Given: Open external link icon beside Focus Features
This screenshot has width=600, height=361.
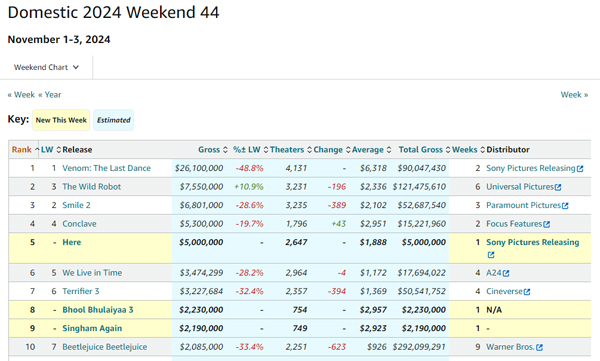Looking at the screenshot, I should 546,224.
